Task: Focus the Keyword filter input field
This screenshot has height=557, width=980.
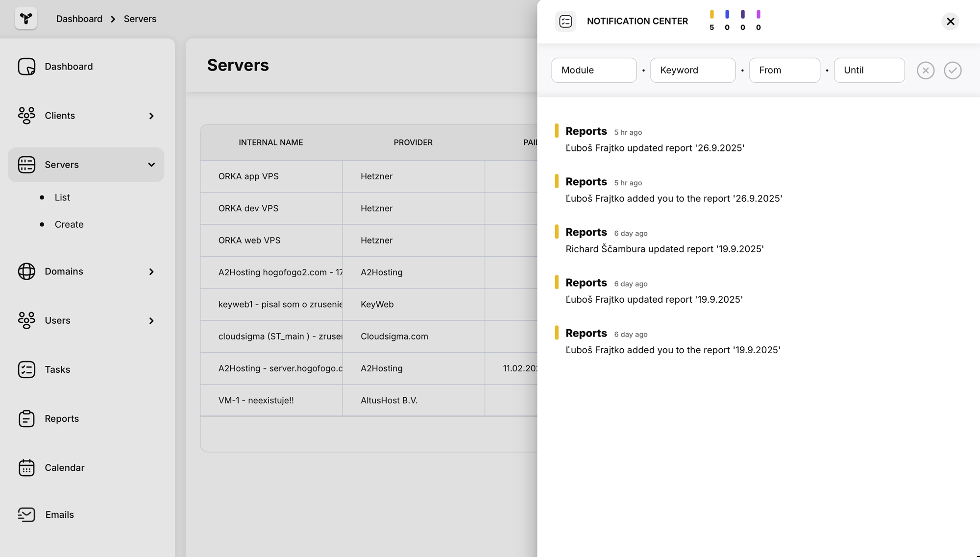Action: pyautogui.click(x=692, y=71)
